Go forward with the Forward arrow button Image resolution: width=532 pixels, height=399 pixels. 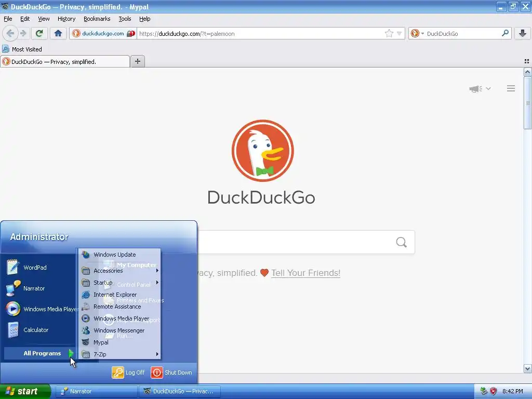(23, 33)
